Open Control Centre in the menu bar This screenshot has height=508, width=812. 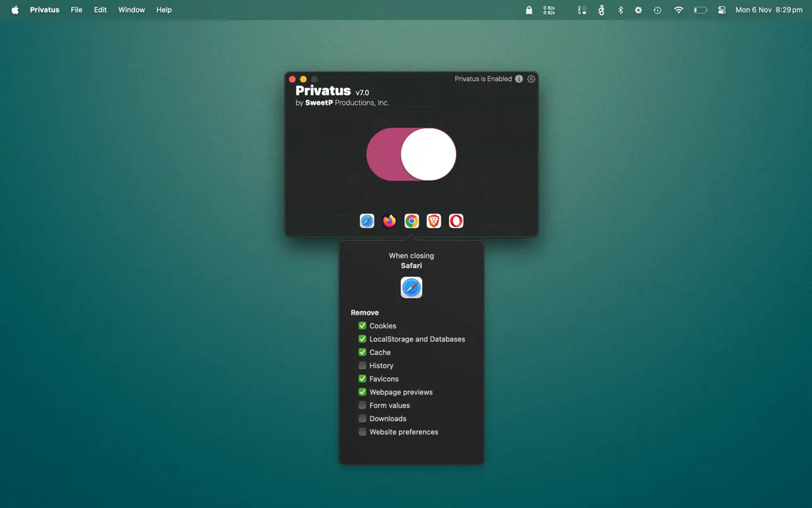click(x=722, y=10)
